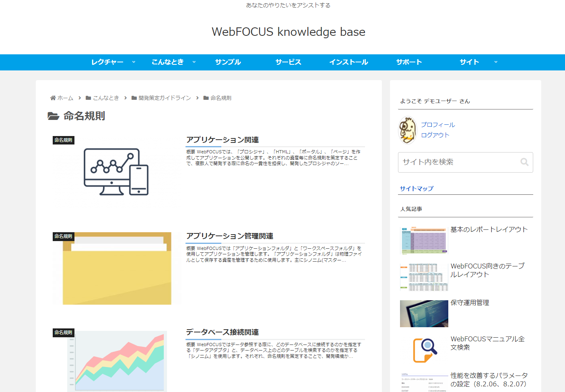This screenshot has width=565, height=392.
Task: Click the folder icon beside the 命名規則 heading
Action: [x=53, y=116]
